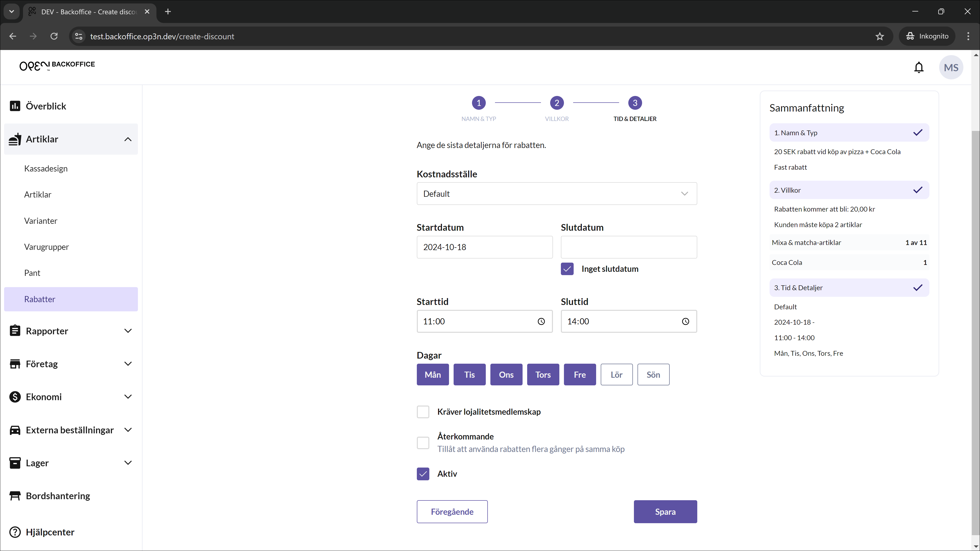Open the Chrome three-dot menu
980x551 pixels.
[968, 36]
